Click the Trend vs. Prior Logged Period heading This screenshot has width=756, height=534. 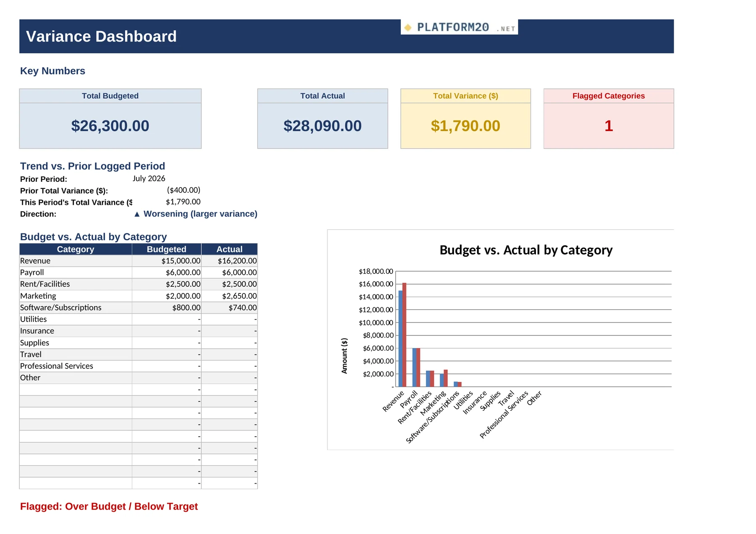[92, 166]
